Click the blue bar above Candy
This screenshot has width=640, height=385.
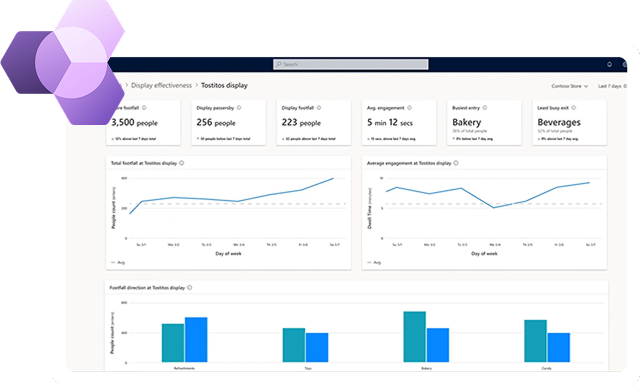click(x=559, y=347)
